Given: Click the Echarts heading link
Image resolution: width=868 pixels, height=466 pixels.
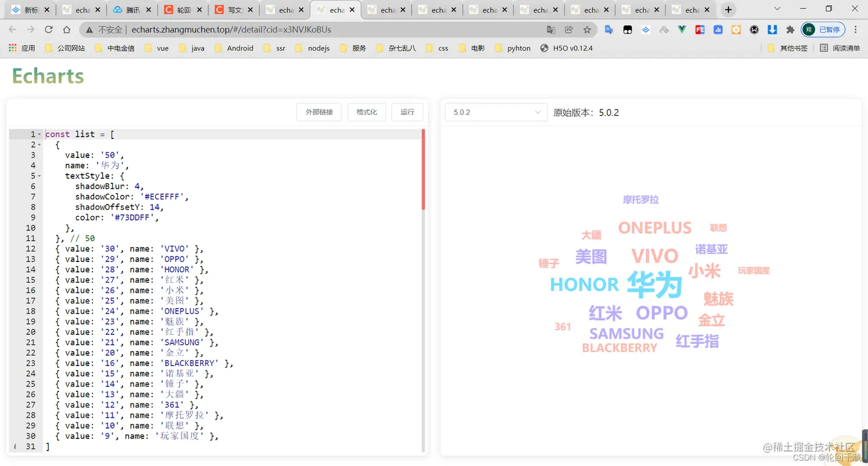Looking at the screenshot, I should click(x=48, y=75).
